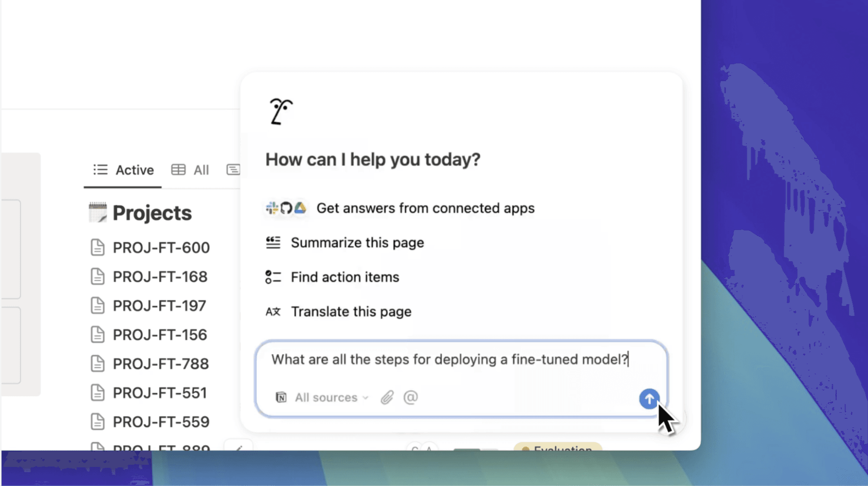Open the PROJ-FT-788 project page
The width and height of the screenshot is (868, 486).
click(x=160, y=364)
